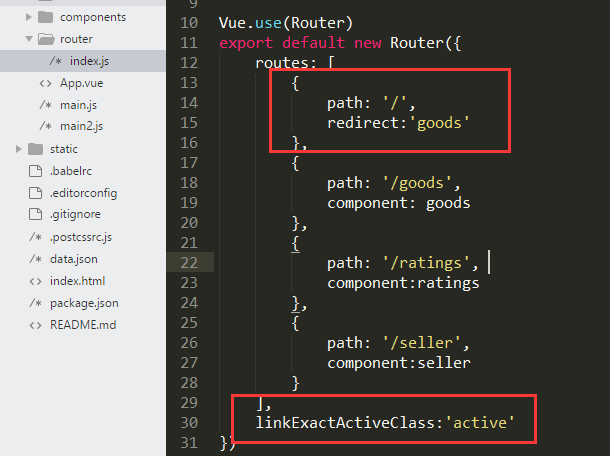Click the redirect:'goods' code text

398,123
